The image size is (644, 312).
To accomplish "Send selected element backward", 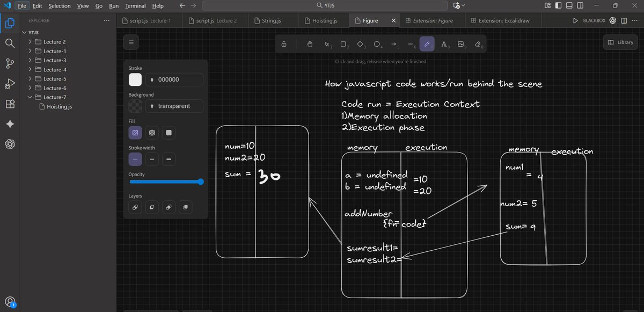I will (x=152, y=207).
